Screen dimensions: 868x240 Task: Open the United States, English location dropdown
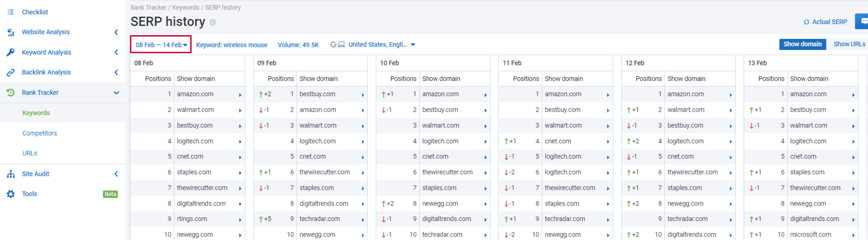click(x=382, y=45)
